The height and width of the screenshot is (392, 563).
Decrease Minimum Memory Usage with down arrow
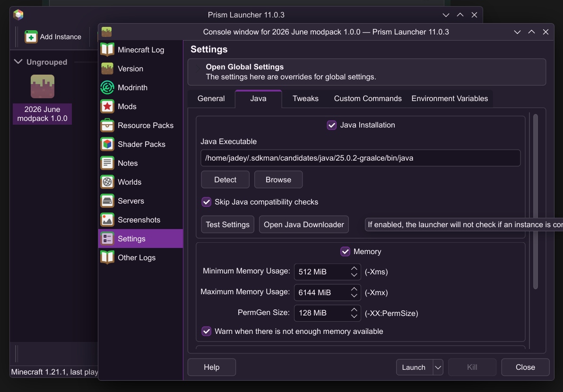pos(354,275)
